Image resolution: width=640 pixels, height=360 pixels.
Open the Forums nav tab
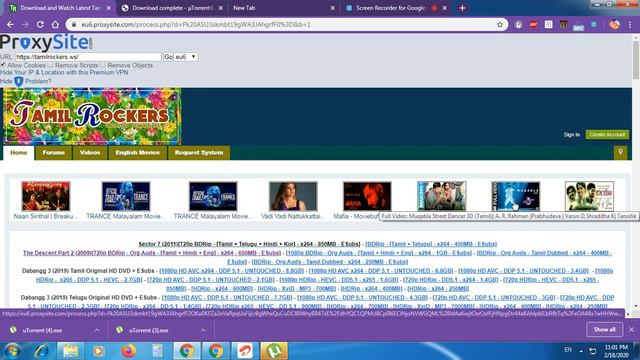point(53,153)
